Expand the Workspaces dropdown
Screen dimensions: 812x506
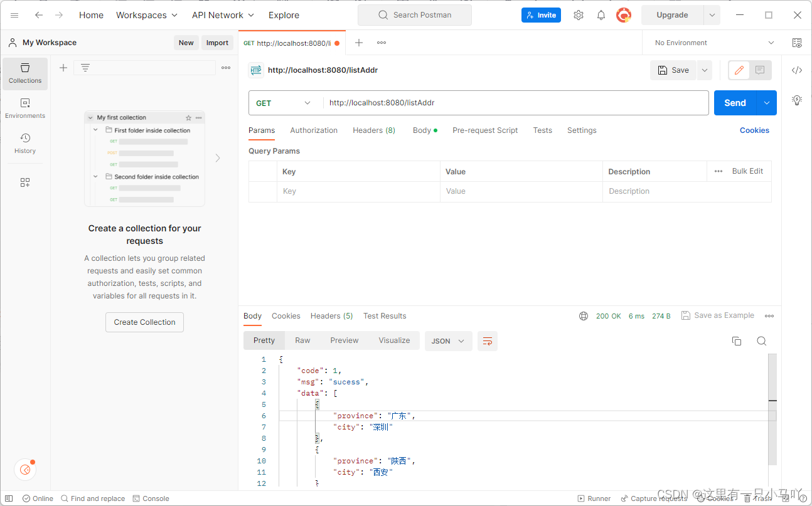(x=147, y=15)
